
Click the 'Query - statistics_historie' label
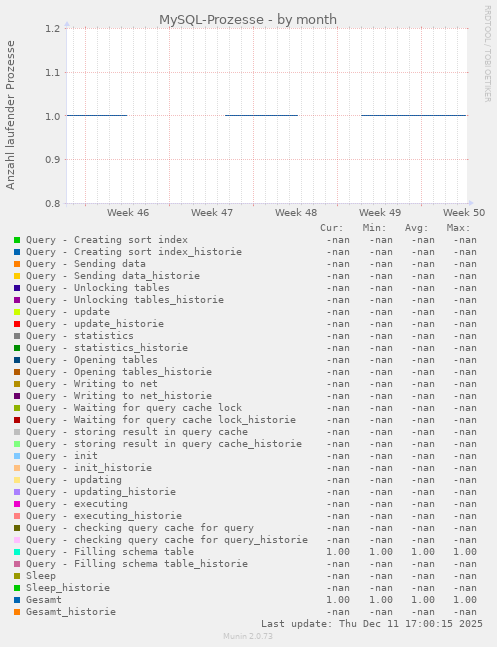(x=107, y=348)
